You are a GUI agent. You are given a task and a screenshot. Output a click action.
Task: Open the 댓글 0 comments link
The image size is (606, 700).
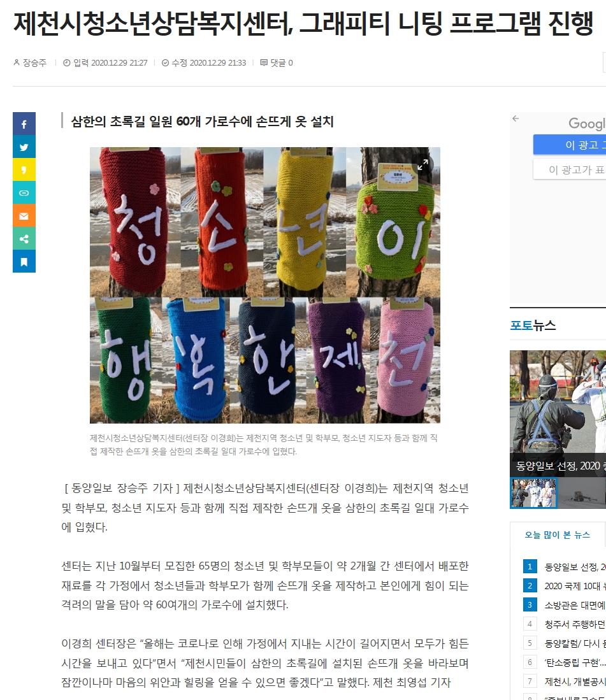277,63
